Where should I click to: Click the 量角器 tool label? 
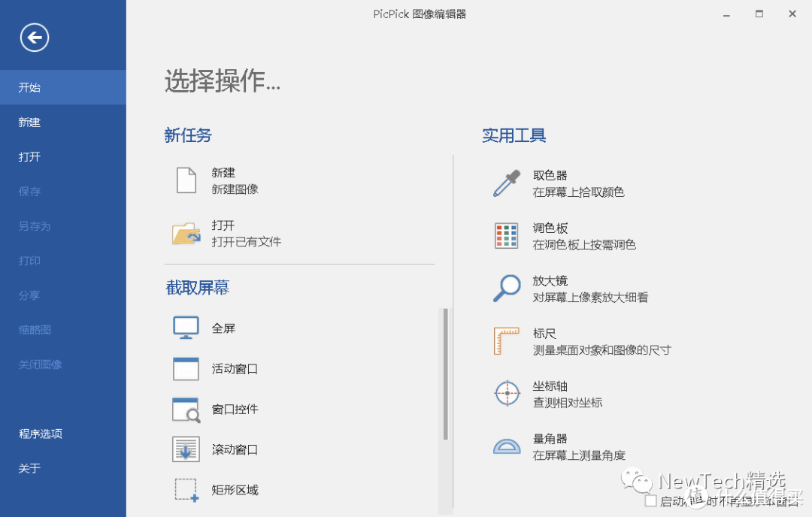[550, 439]
